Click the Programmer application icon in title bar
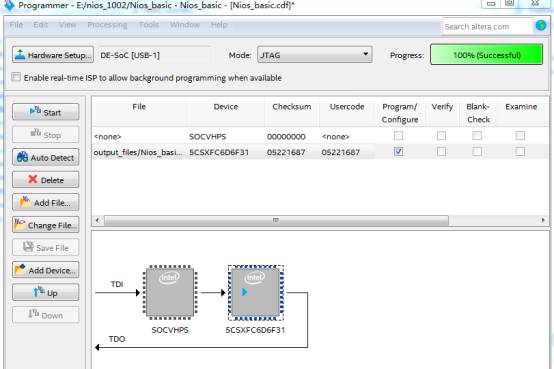 click(9, 5)
